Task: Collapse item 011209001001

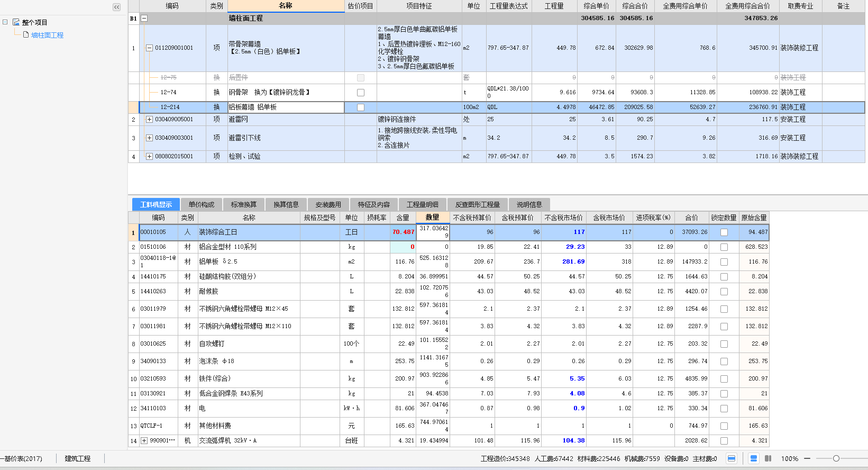Action: pyautogui.click(x=149, y=48)
